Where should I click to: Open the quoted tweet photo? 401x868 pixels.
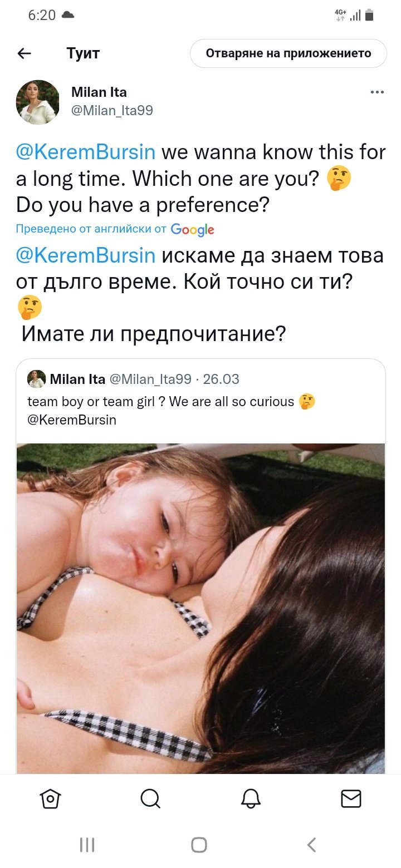pos(200,608)
